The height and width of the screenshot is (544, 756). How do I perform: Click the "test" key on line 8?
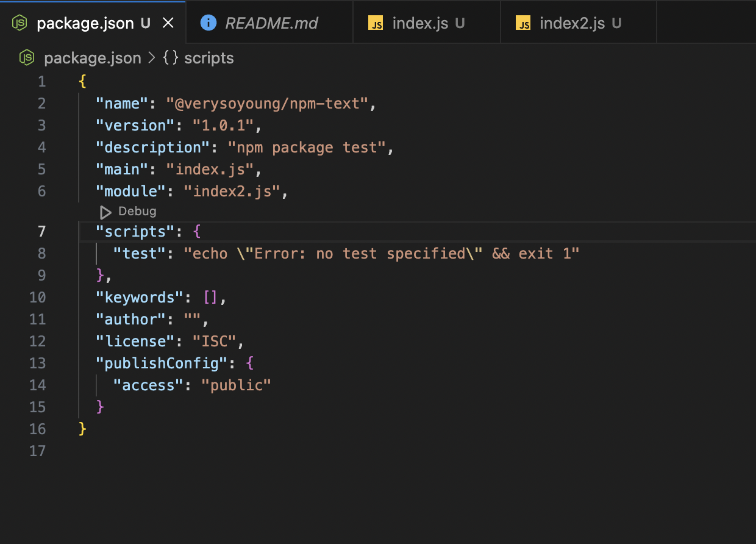coord(139,254)
